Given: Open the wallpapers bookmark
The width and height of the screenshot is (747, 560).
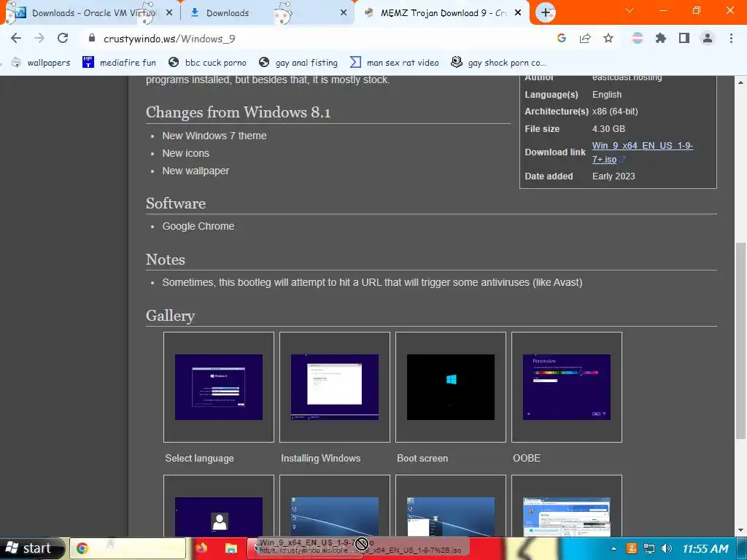Looking at the screenshot, I should click(42, 63).
